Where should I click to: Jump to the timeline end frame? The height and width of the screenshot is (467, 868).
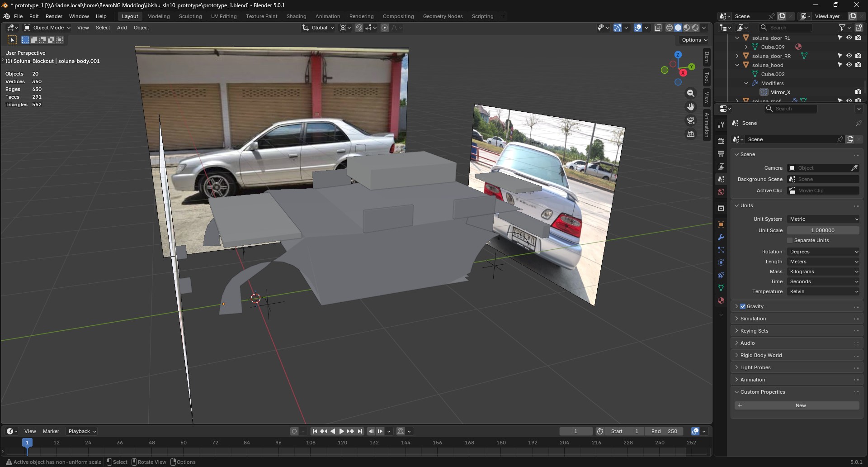pos(360,431)
